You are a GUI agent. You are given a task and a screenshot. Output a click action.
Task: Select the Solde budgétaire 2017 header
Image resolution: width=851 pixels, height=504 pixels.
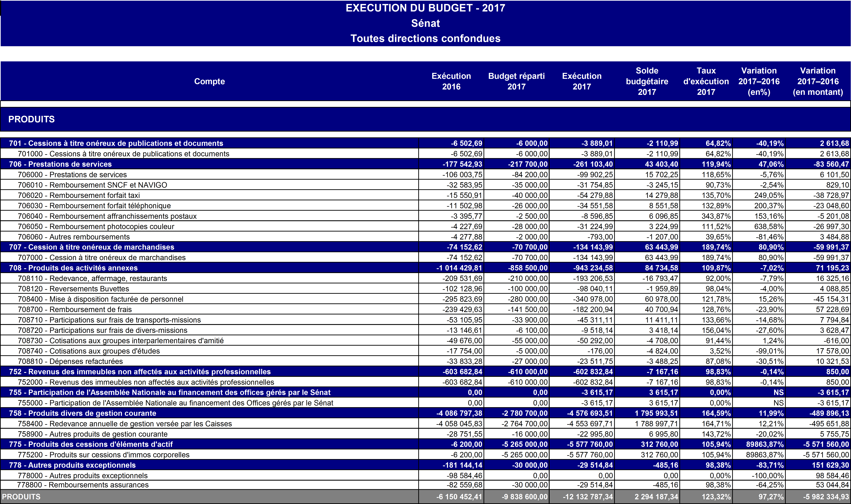[647, 81]
